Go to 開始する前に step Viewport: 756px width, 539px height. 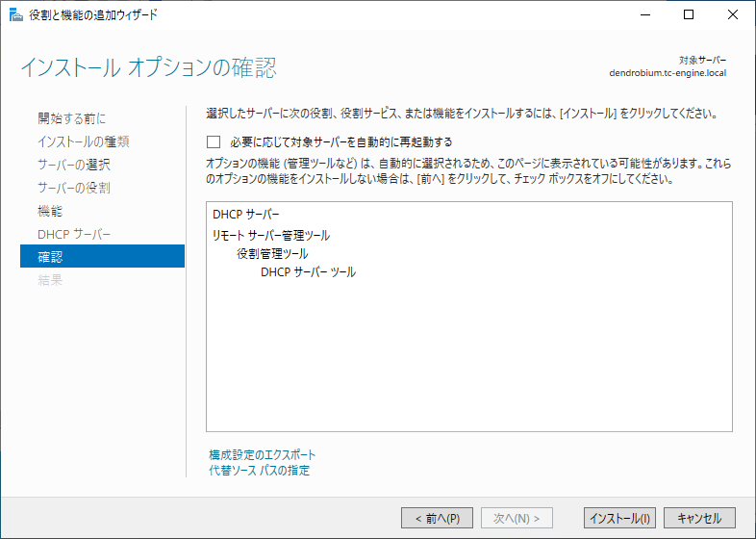point(72,118)
